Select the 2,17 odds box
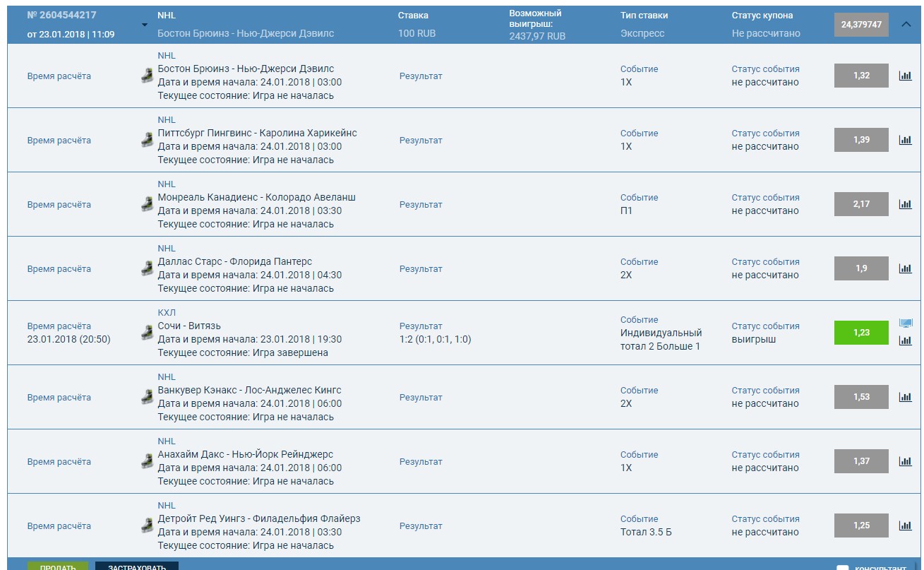Screen dimensions: 924x570 pos(861,204)
